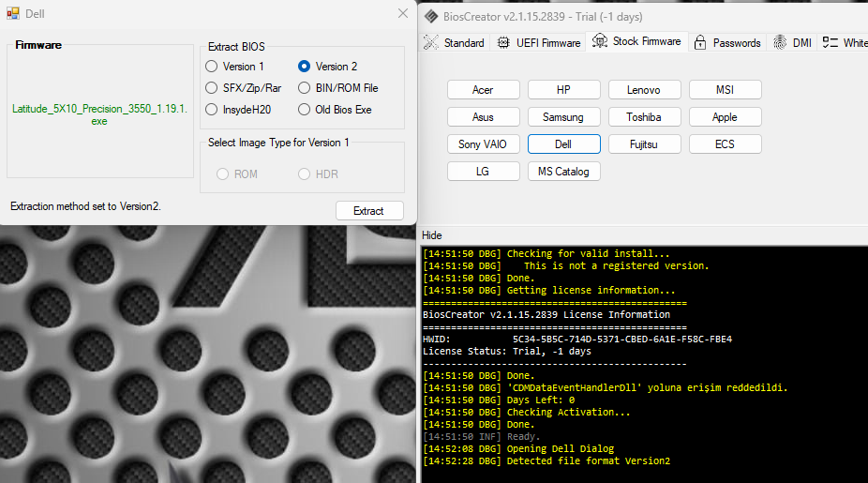Switch to the Passwords tab
The image size is (868, 483).
coord(736,42)
